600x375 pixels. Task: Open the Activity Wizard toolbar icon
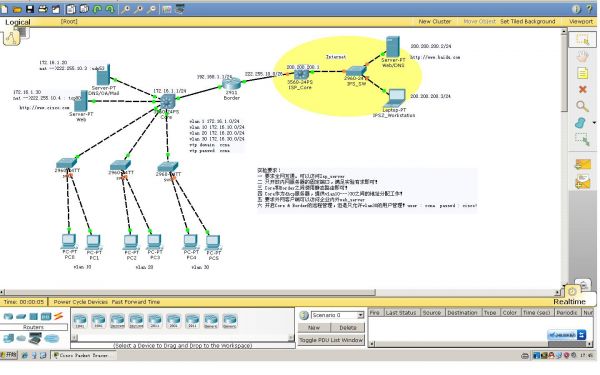tap(56, 9)
